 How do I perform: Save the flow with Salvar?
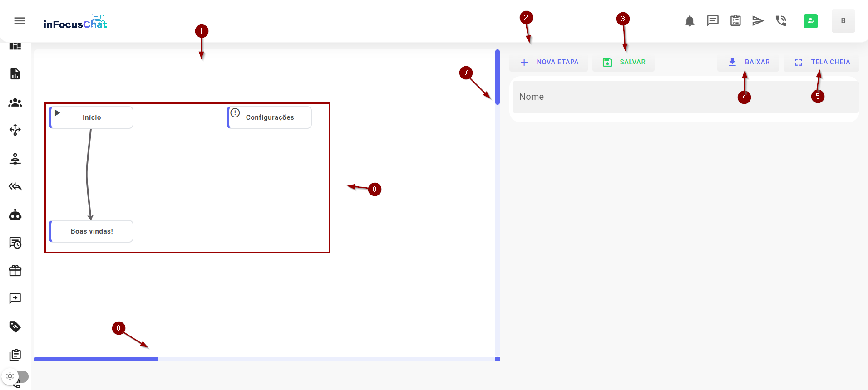coord(623,62)
